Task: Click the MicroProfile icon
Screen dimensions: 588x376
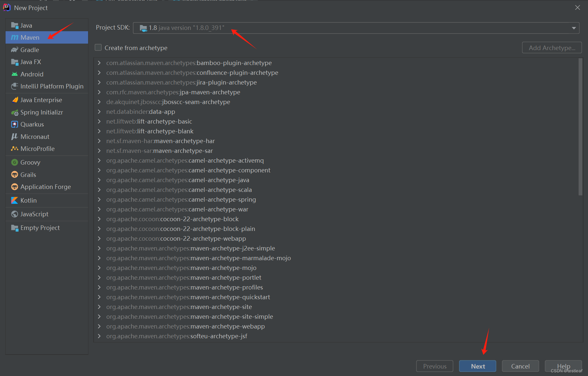Action: point(15,149)
